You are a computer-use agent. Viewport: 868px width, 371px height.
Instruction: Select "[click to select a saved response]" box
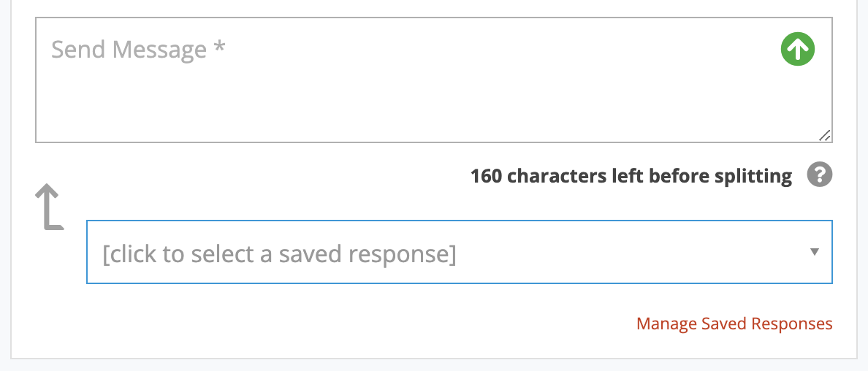pos(459,252)
